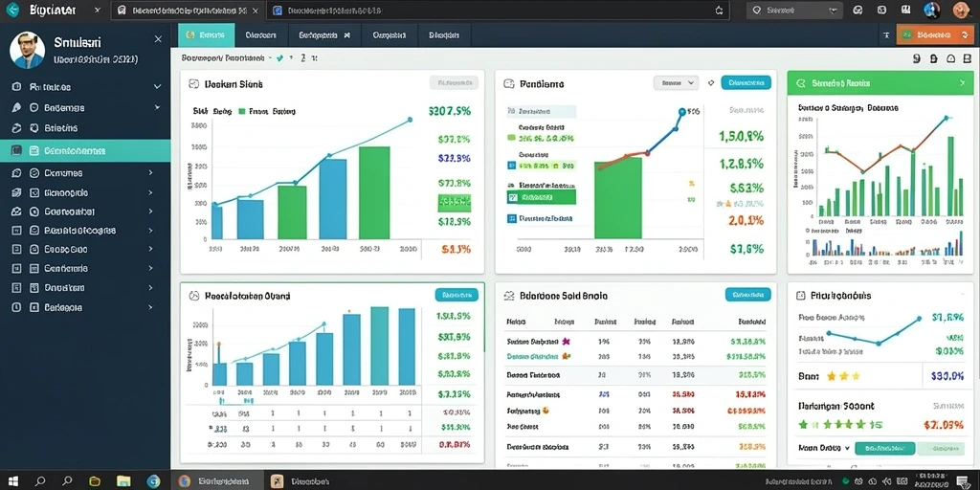
Task: Click the orange button at top right
Action: (934, 35)
